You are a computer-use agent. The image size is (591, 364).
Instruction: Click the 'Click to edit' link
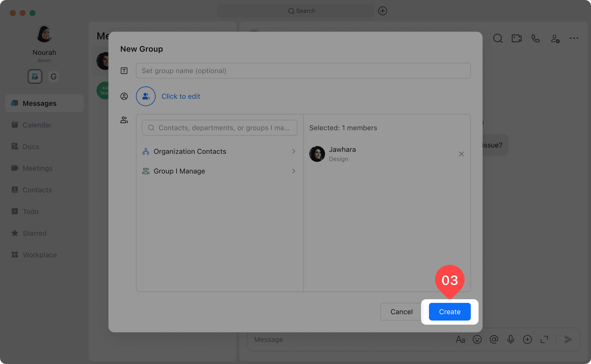tap(181, 96)
